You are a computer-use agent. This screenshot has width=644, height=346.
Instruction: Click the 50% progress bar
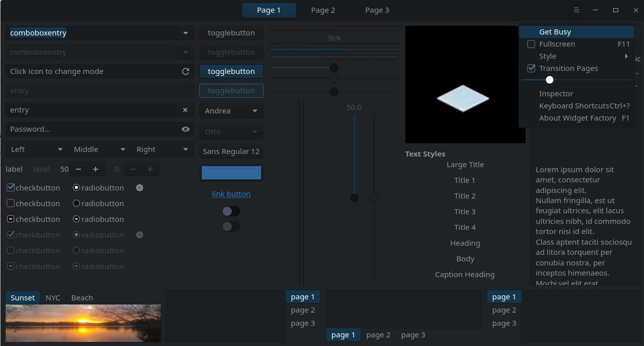click(334, 39)
